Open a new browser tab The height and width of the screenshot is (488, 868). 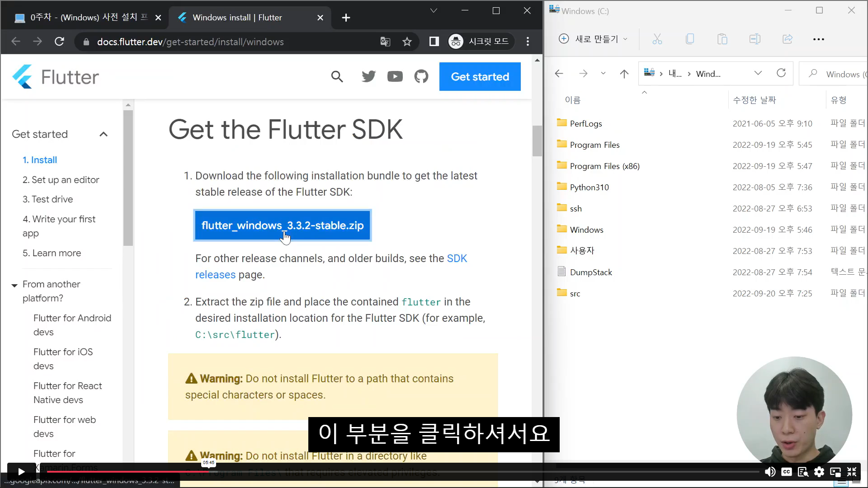346,18
